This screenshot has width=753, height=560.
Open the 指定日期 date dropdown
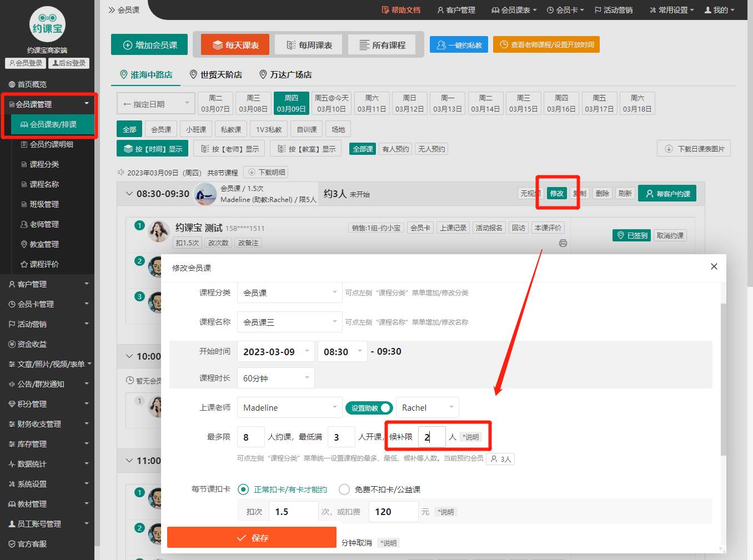pyautogui.click(x=155, y=104)
